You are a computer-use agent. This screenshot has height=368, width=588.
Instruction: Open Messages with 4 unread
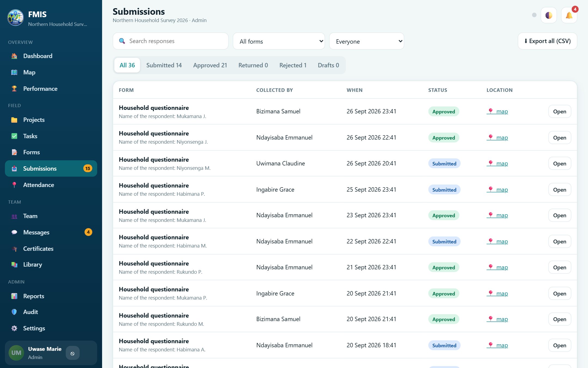click(51, 232)
